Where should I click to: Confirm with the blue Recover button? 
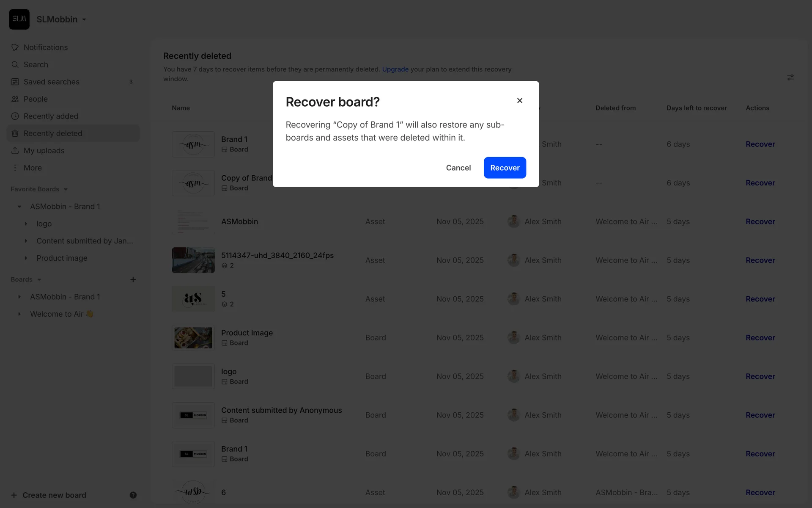(x=505, y=168)
